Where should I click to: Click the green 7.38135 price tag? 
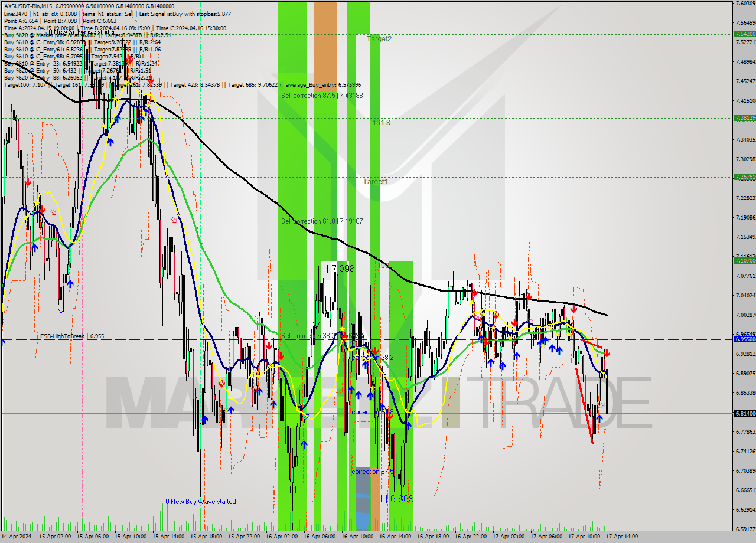click(744, 117)
